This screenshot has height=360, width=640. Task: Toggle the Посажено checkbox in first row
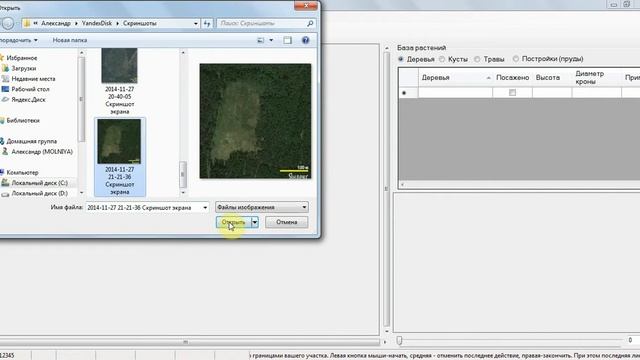(512, 93)
